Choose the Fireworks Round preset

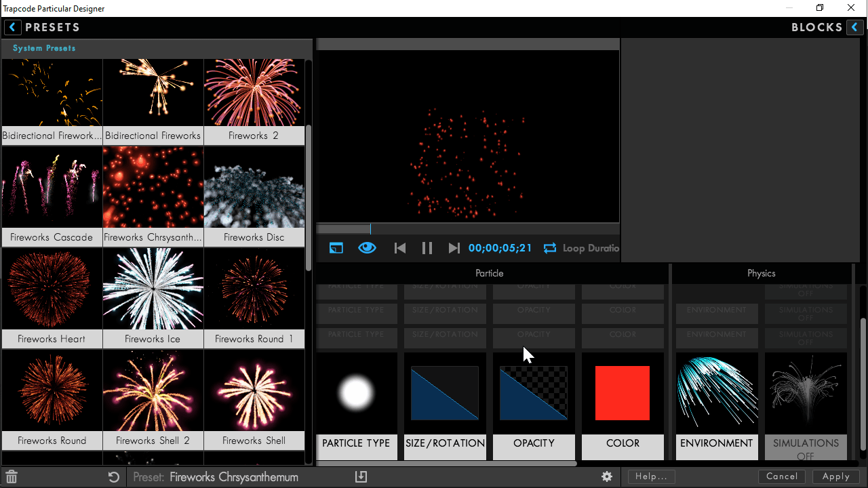tap(52, 399)
